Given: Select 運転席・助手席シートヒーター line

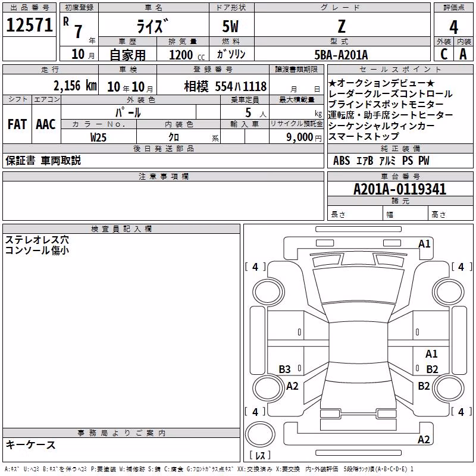Looking at the screenshot, I should (x=390, y=115).
